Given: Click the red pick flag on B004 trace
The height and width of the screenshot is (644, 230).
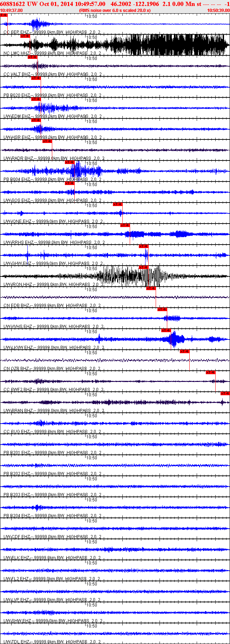Looking at the screenshot, I should [x=69, y=162].
